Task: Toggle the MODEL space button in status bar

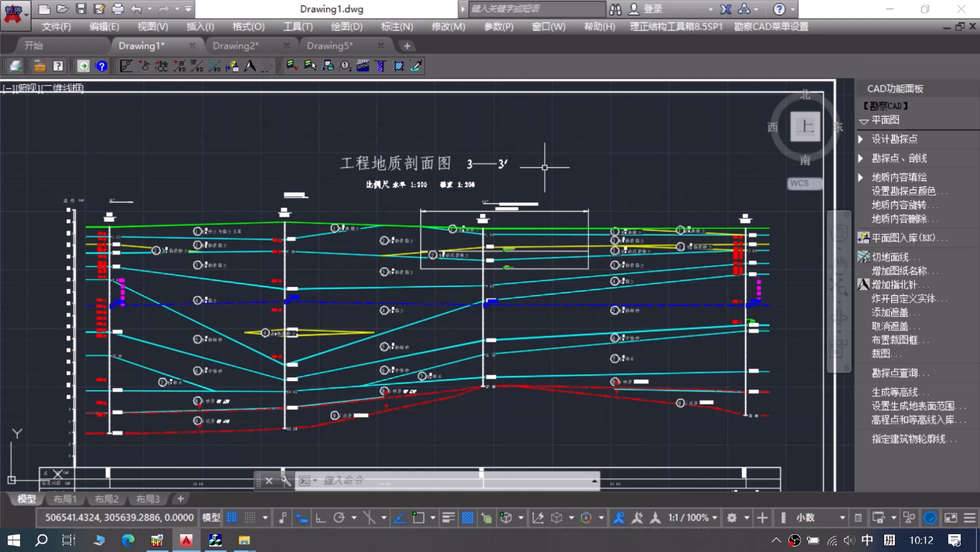Action: tap(210, 518)
